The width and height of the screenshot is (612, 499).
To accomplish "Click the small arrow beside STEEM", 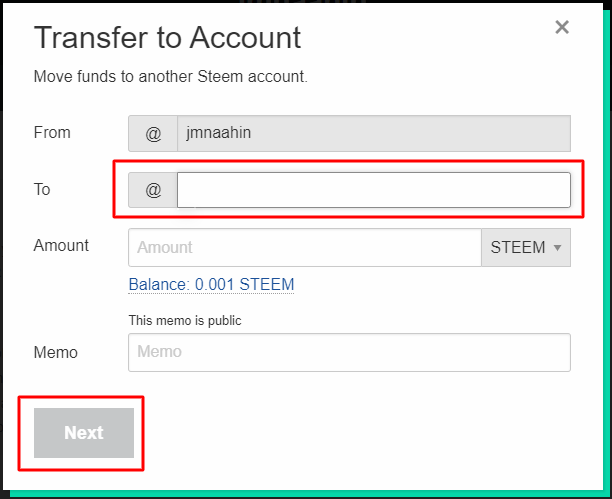I will [556, 248].
